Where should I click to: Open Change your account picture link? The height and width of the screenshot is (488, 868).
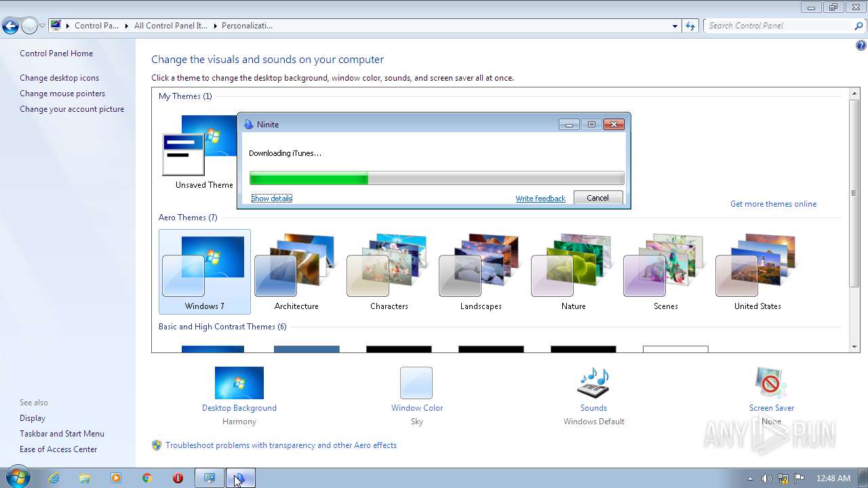pyautogui.click(x=72, y=109)
